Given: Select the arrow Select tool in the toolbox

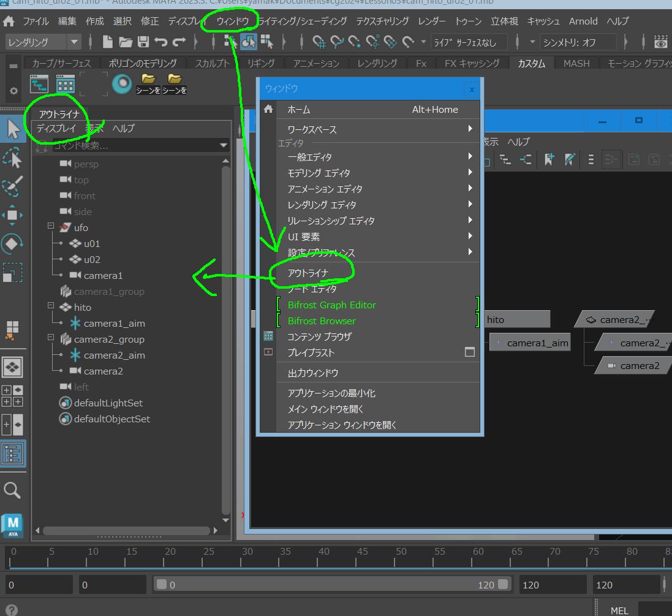Looking at the screenshot, I should pyautogui.click(x=13, y=129).
